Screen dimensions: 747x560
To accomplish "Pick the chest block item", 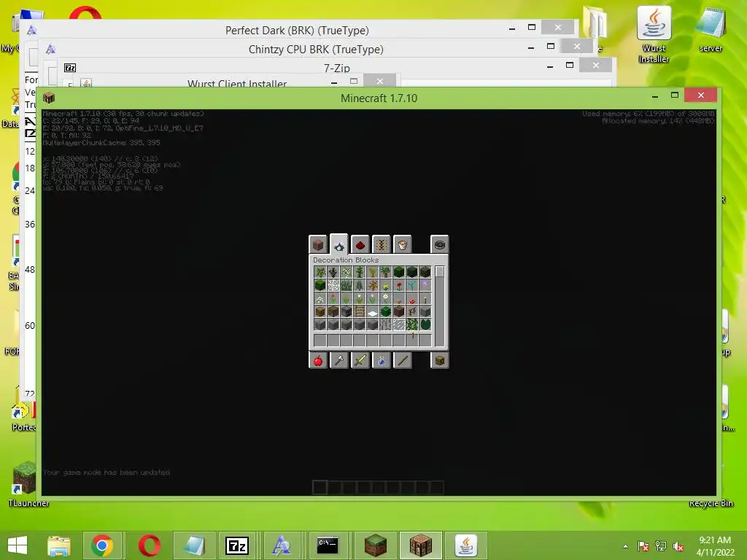I will [320, 311].
